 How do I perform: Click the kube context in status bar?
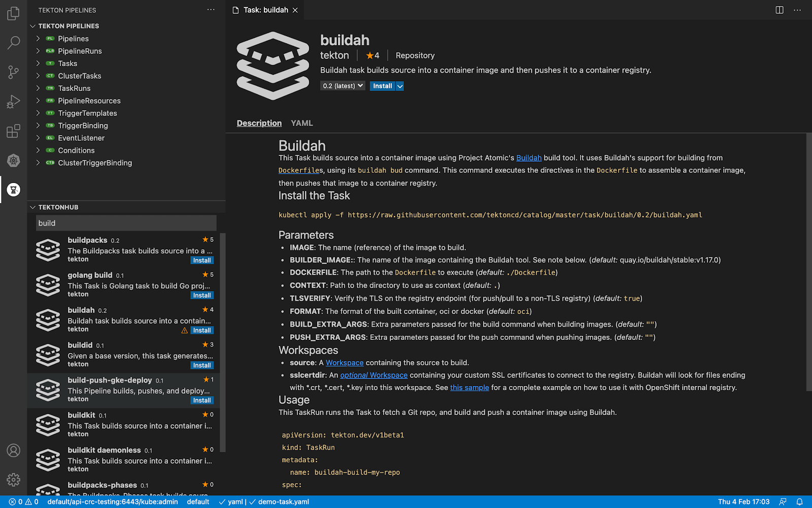(x=113, y=502)
